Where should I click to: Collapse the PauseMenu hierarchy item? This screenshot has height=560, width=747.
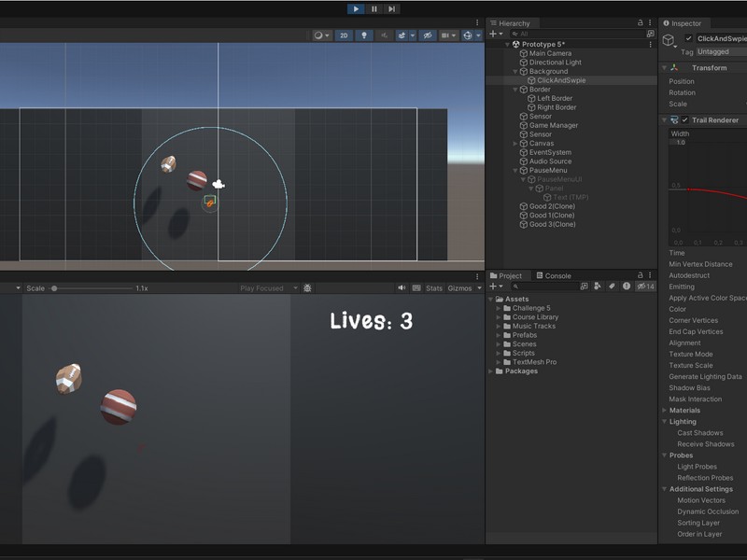pyautogui.click(x=515, y=171)
